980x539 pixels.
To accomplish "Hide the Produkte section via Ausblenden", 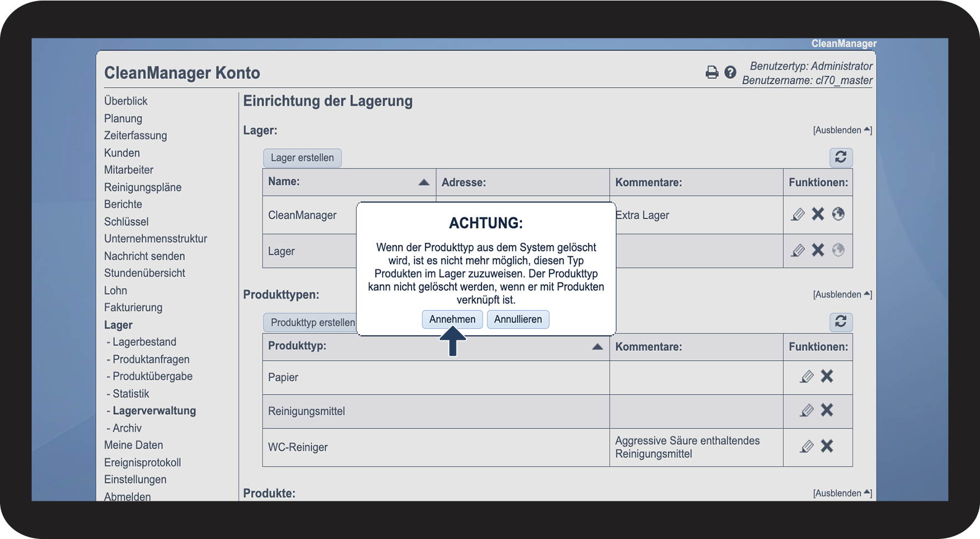I will click(x=842, y=493).
